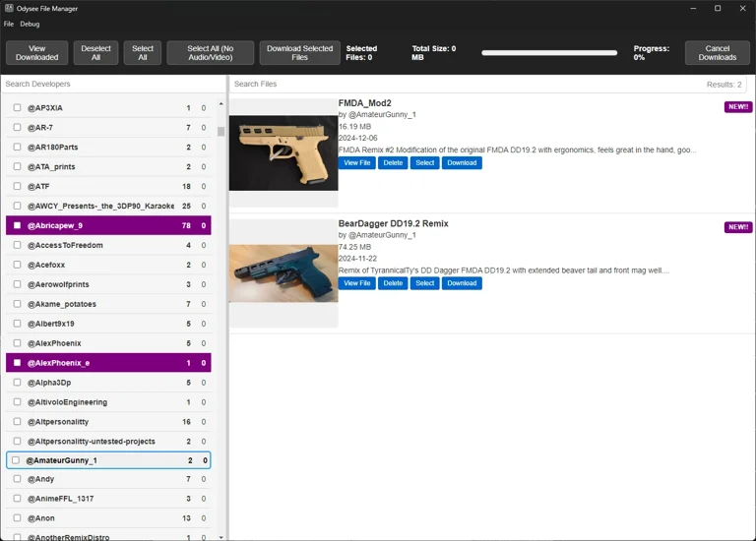Toggle the @ATF developer checkbox
The height and width of the screenshot is (541, 756).
click(x=17, y=186)
